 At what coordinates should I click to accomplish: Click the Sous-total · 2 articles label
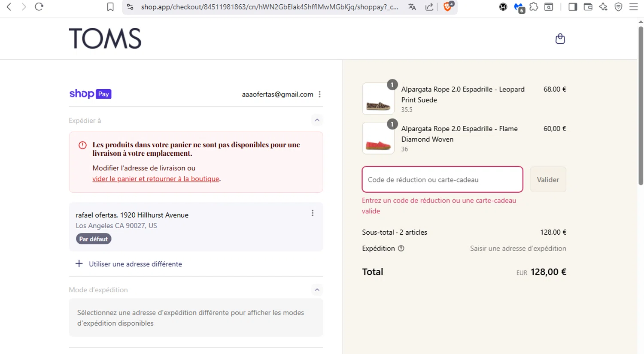click(x=395, y=232)
